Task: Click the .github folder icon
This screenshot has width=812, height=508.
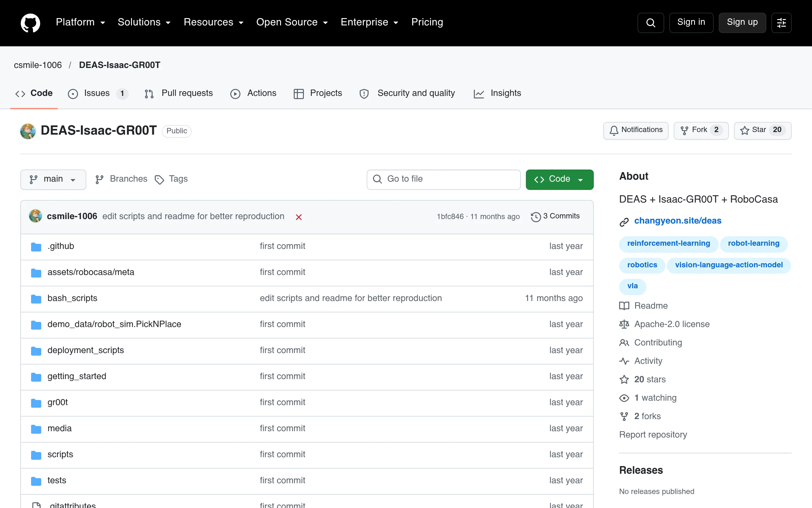Action: 36,247
